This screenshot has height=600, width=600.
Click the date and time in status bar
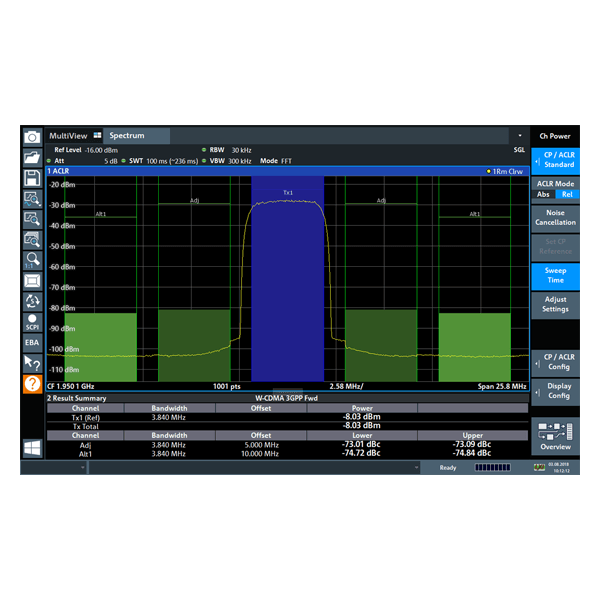pos(561,468)
